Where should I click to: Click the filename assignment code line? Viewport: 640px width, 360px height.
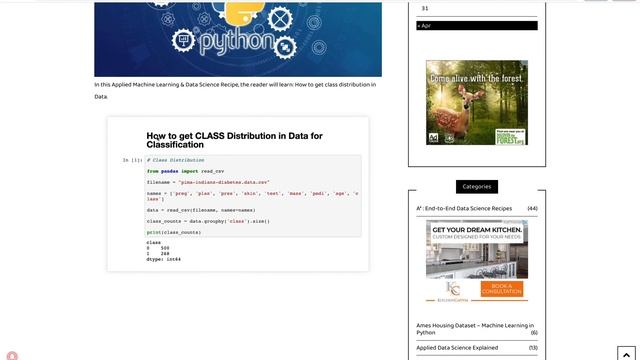(x=208, y=182)
